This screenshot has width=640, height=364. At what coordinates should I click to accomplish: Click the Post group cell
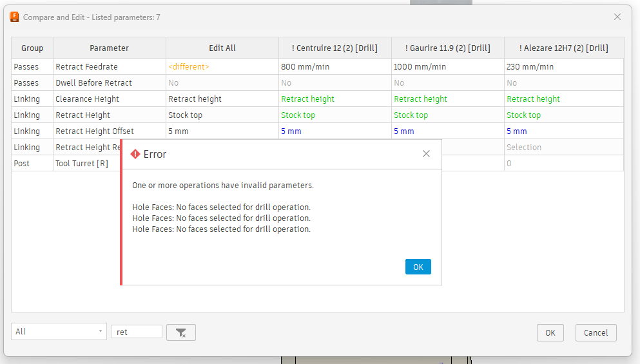click(x=32, y=163)
